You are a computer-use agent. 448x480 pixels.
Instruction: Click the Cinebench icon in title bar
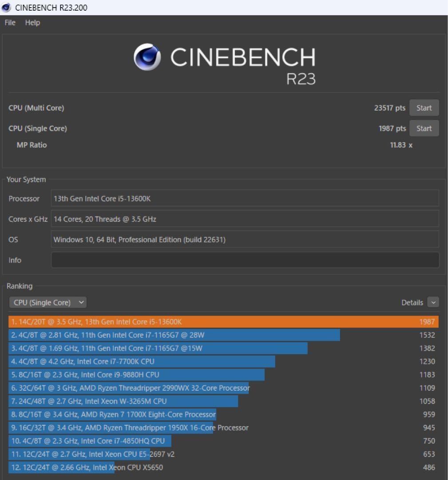coord(7,8)
